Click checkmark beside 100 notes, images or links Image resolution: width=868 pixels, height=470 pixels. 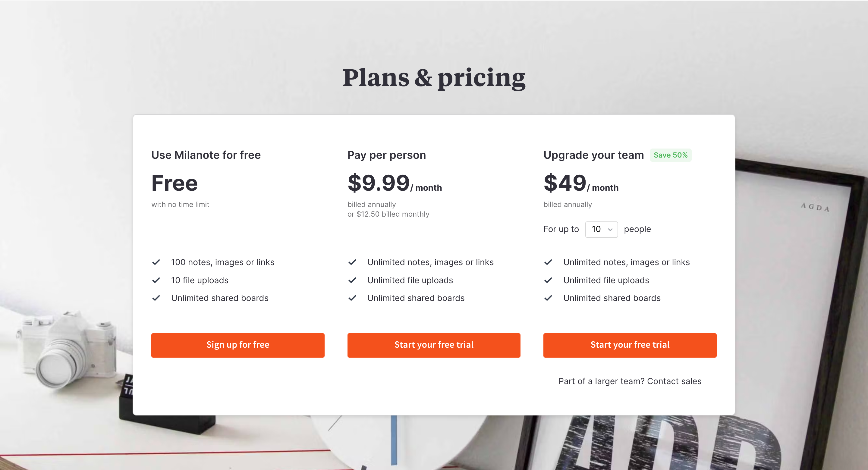[156, 262]
